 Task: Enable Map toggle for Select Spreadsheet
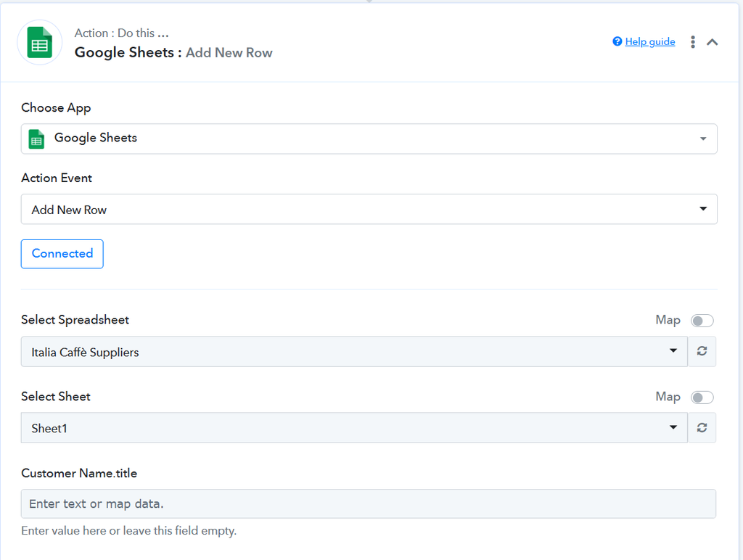(x=702, y=321)
